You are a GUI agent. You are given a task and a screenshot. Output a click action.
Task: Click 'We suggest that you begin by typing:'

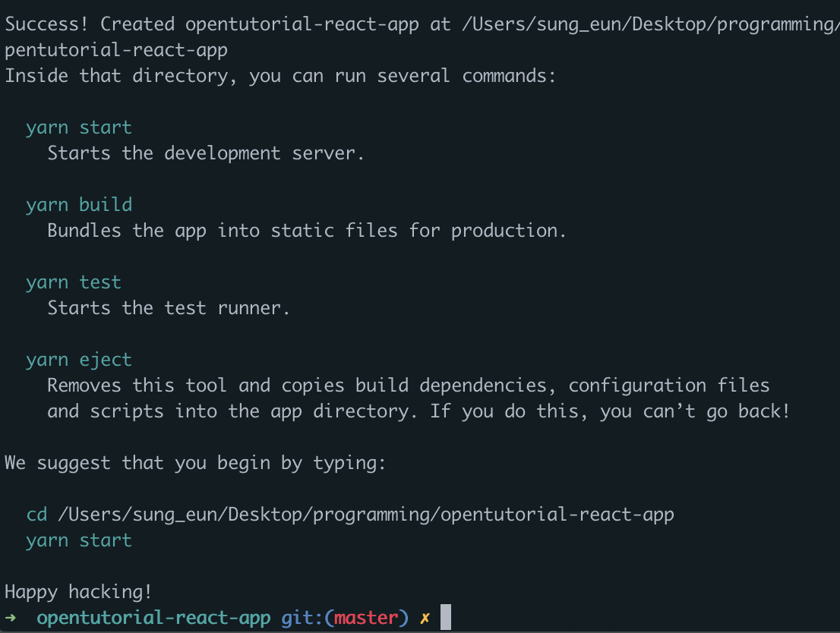(x=195, y=463)
